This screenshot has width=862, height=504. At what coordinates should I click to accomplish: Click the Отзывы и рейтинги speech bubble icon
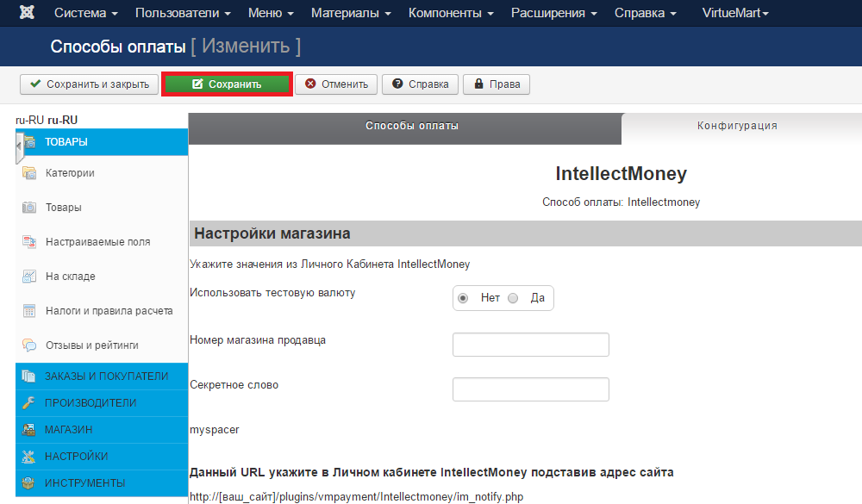tap(29, 345)
